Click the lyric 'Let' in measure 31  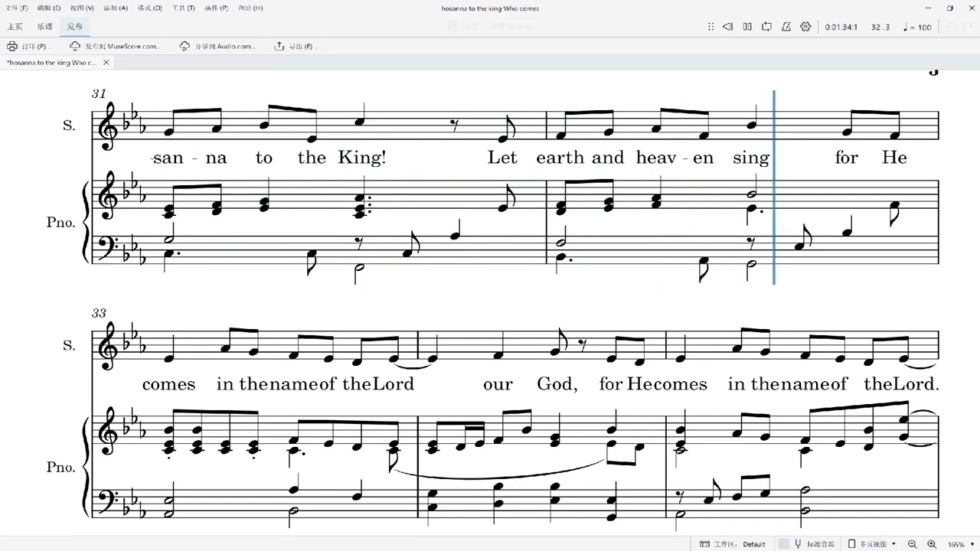click(x=503, y=158)
